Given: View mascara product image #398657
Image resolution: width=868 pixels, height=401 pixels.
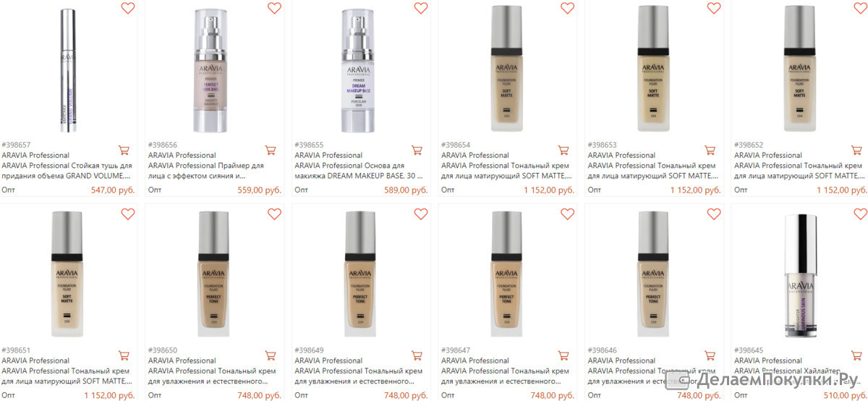Looking at the screenshot, I should (68, 71).
